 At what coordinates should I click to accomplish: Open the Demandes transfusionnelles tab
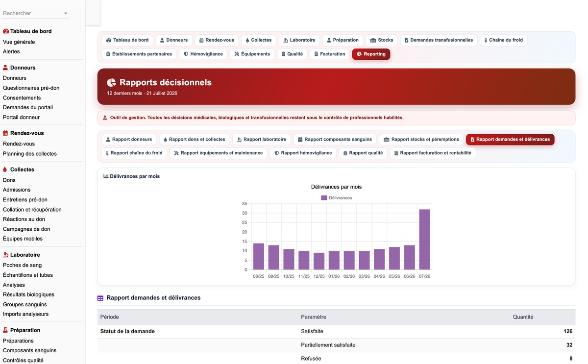point(439,40)
